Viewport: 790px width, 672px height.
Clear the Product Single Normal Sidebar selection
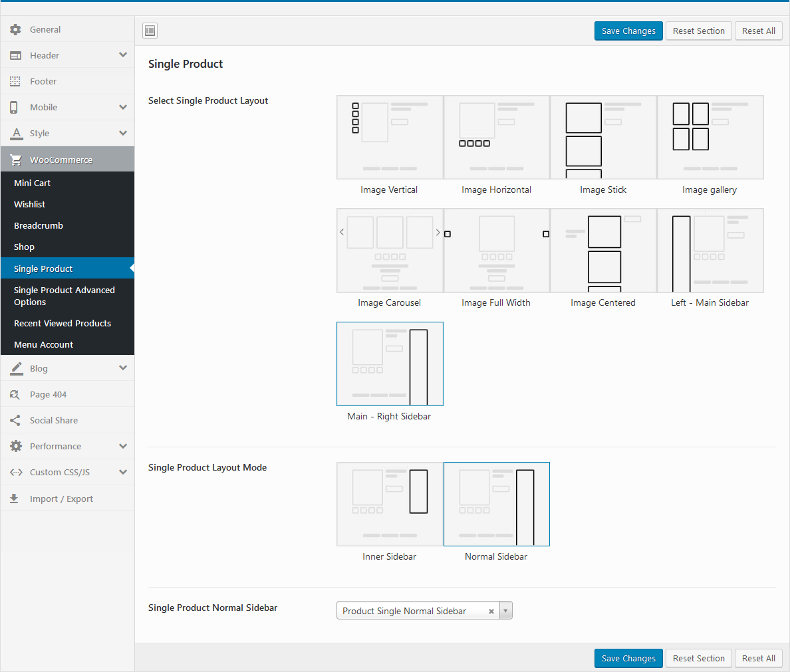[x=491, y=611]
